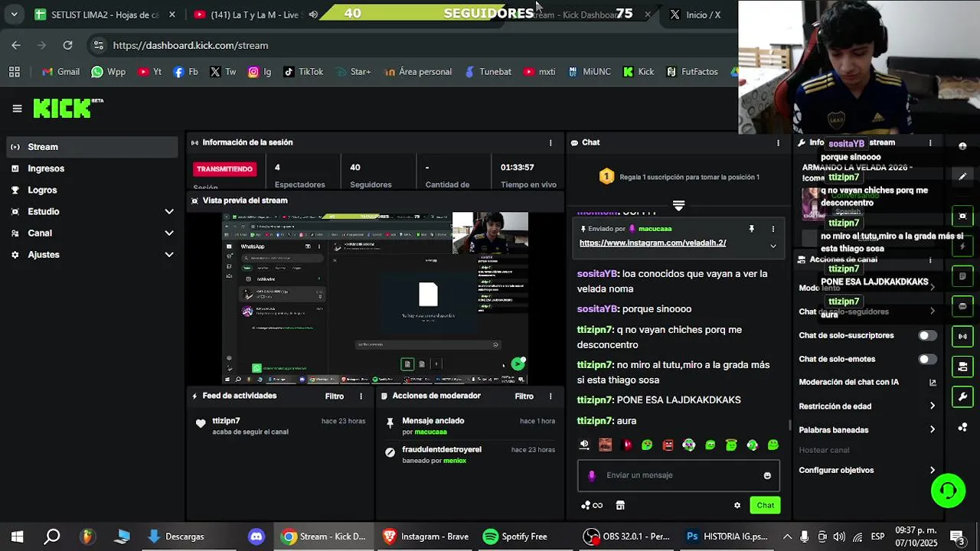Open Moderación del chat con IA
This screenshot has width=980, height=551.
click(867, 383)
